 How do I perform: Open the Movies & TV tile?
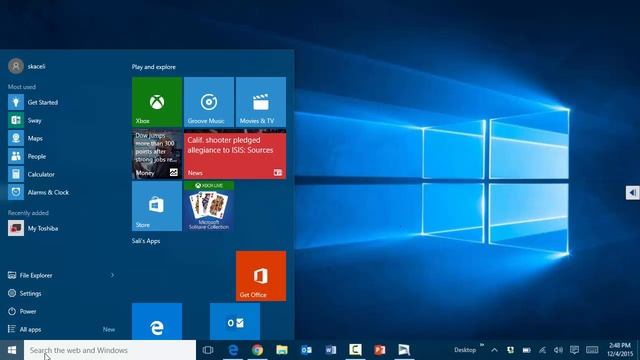pyautogui.click(x=261, y=102)
